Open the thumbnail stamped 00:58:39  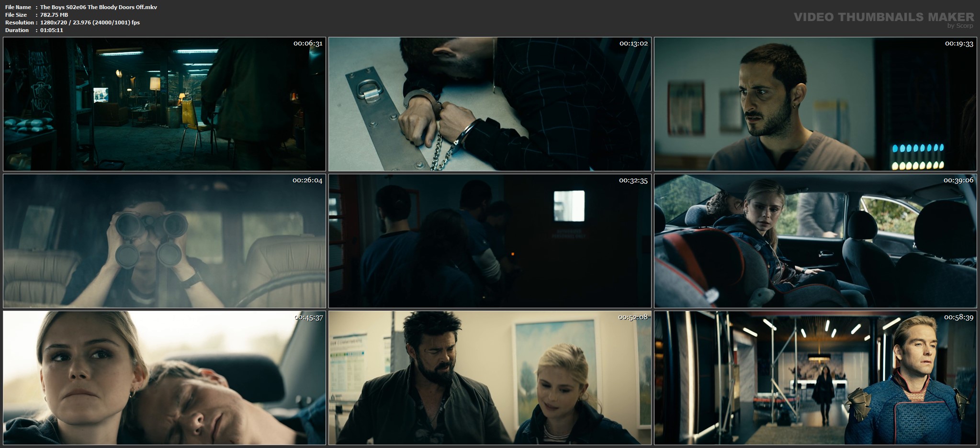pos(815,378)
